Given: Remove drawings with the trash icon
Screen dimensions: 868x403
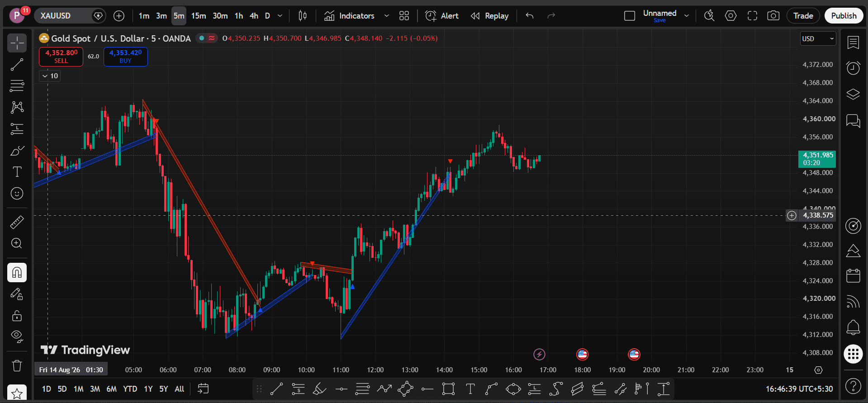Looking at the screenshot, I should point(17,365).
